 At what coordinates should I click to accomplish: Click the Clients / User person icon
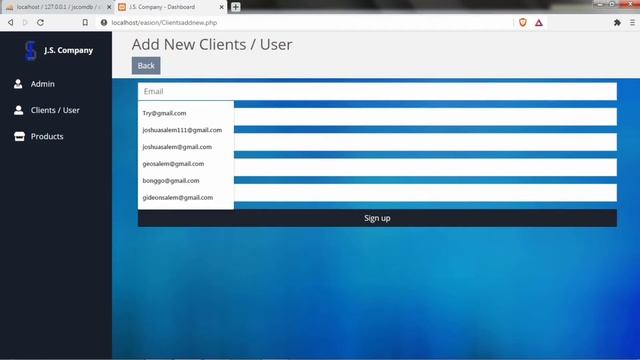18,110
